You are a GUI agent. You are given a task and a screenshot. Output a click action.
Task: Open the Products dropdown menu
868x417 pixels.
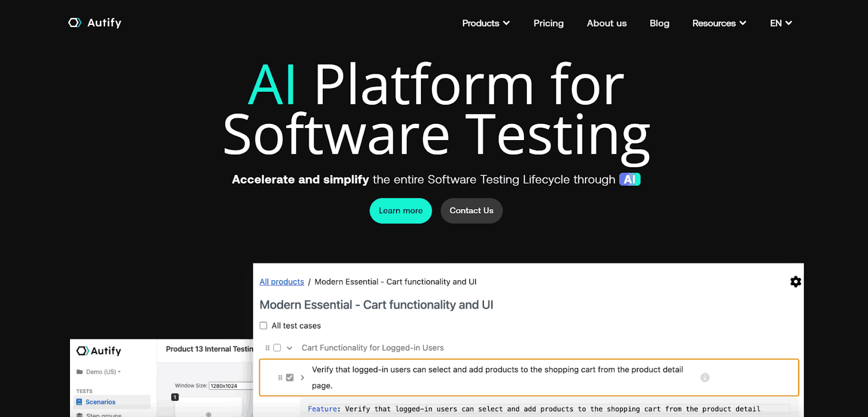pyautogui.click(x=486, y=23)
